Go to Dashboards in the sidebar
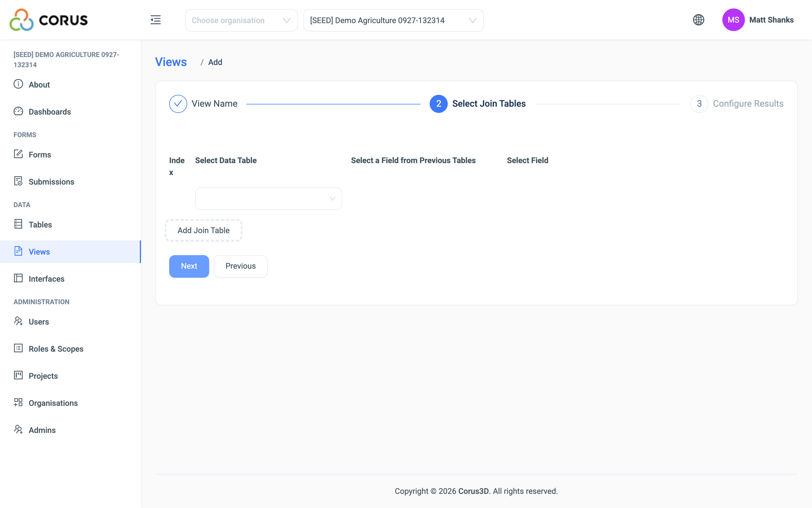This screenshot has height=508, width=812. [x=50, y=111]
